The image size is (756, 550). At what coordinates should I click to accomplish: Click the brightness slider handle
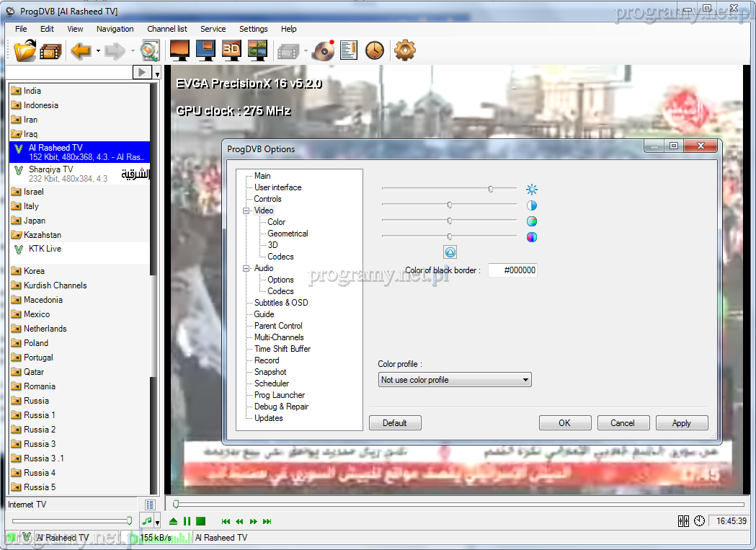tap(490, 189)
